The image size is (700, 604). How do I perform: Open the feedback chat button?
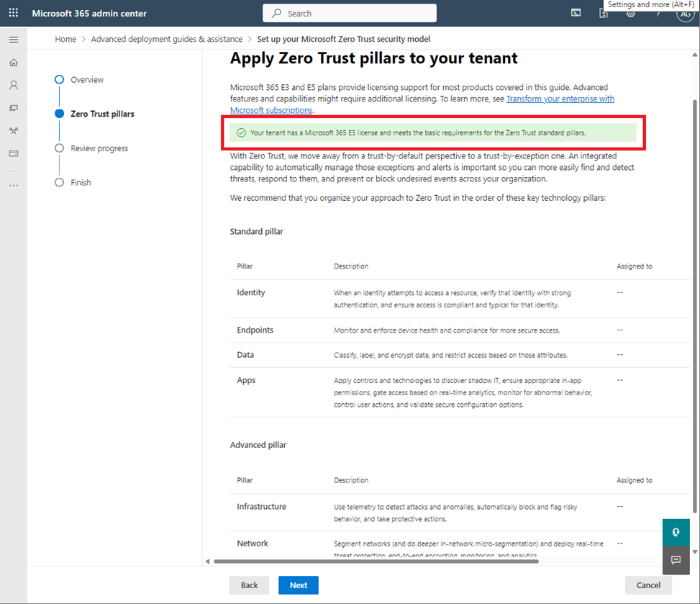[676, 560]
